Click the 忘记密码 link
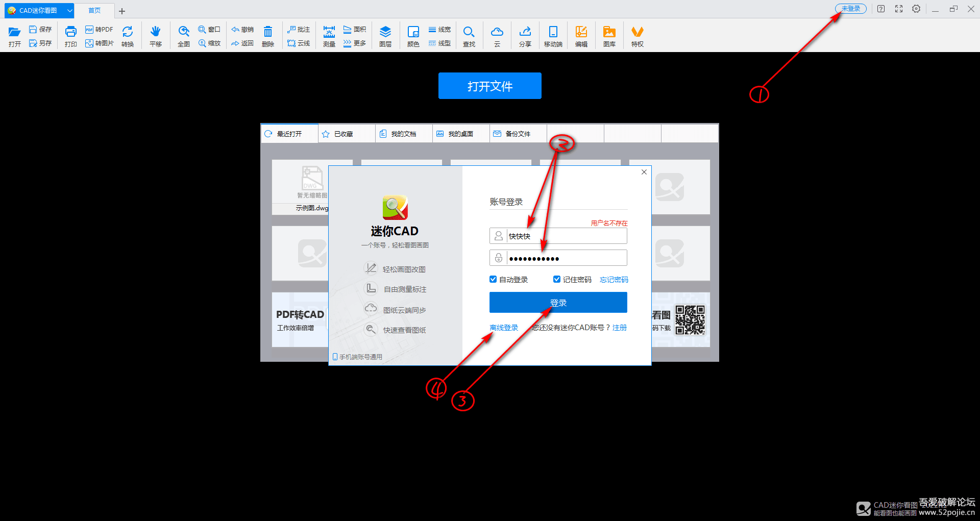Screen dimensions: 980x521 coord(614,280)
